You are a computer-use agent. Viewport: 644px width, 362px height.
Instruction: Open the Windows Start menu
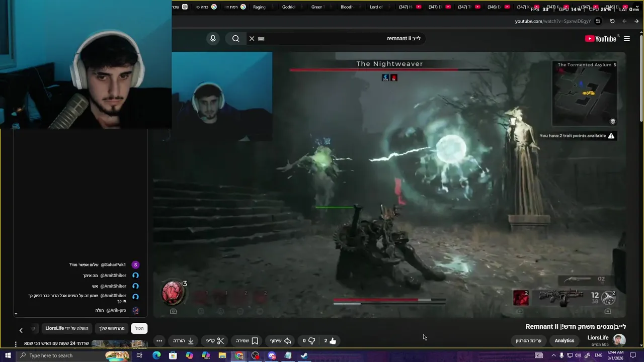coord(8,355)
